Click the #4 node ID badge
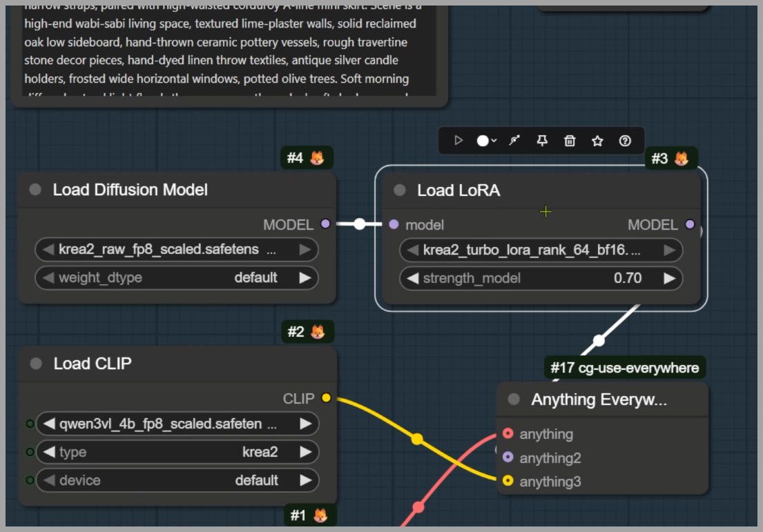The width and height of the screenshot is (763, 532). pyautogui.click(x=306, y=157)
